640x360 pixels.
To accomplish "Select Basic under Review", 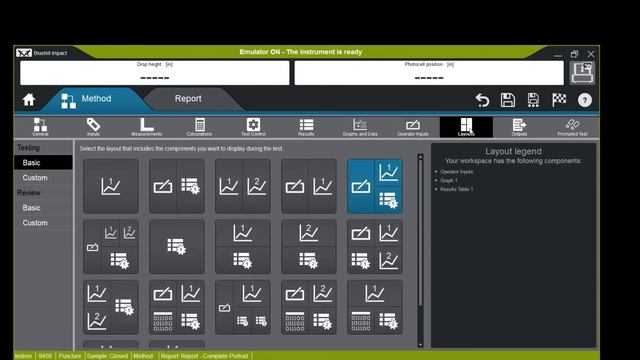I will tap(43, 207).
